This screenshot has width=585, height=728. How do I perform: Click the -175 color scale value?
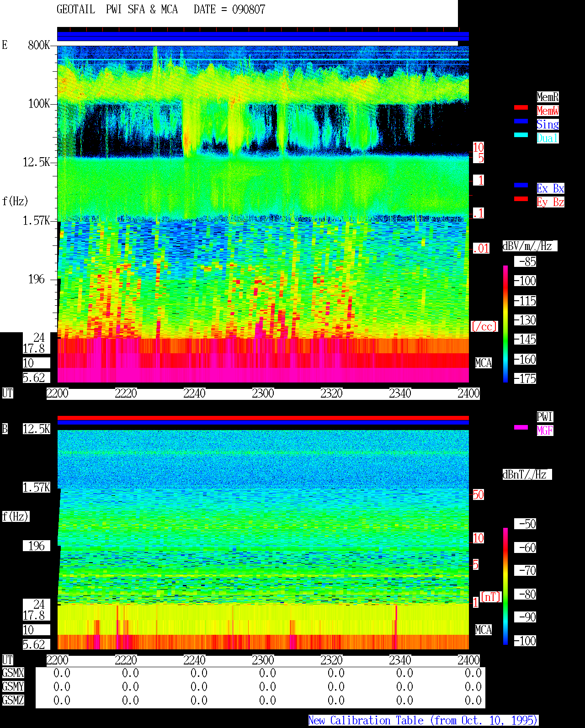coord(525,378)
